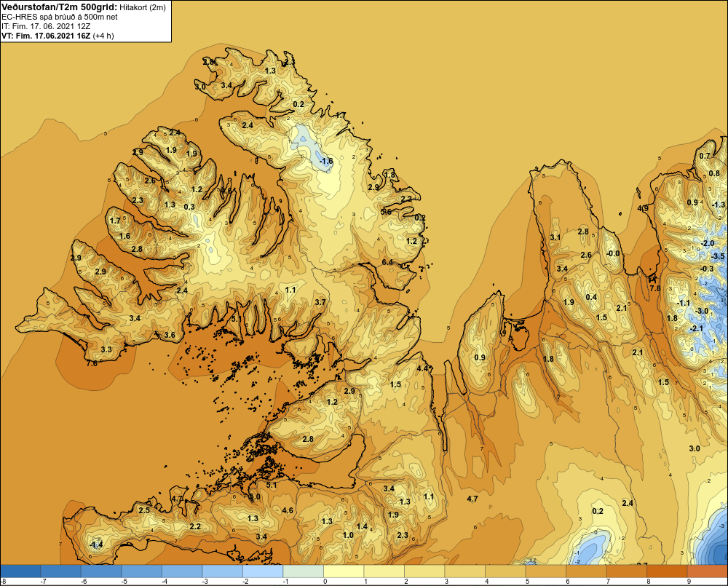Viewport: 728px width, 586px height.
Task: Click the 1.0 temperature value on the map
Action: click(x=348, y=535)
